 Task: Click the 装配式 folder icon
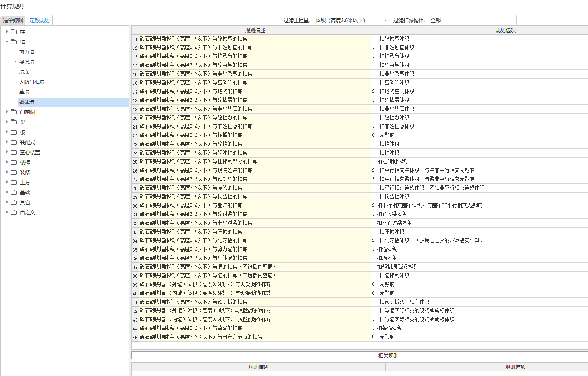coord(14,142)
